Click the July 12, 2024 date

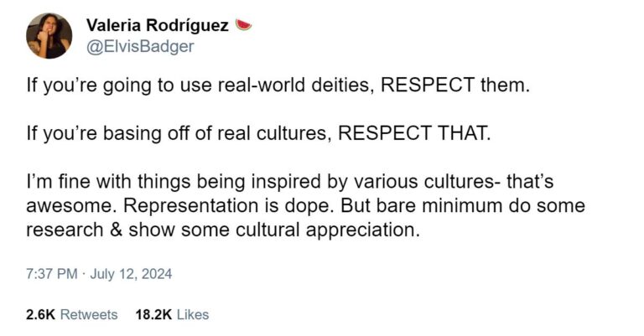(131, 274)
